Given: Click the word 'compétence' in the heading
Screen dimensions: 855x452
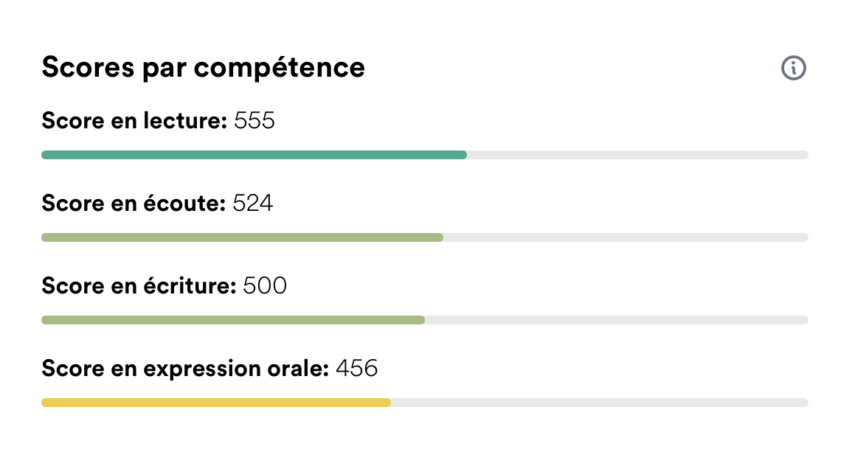Looking at the screenshot, I should click(279, 68).
